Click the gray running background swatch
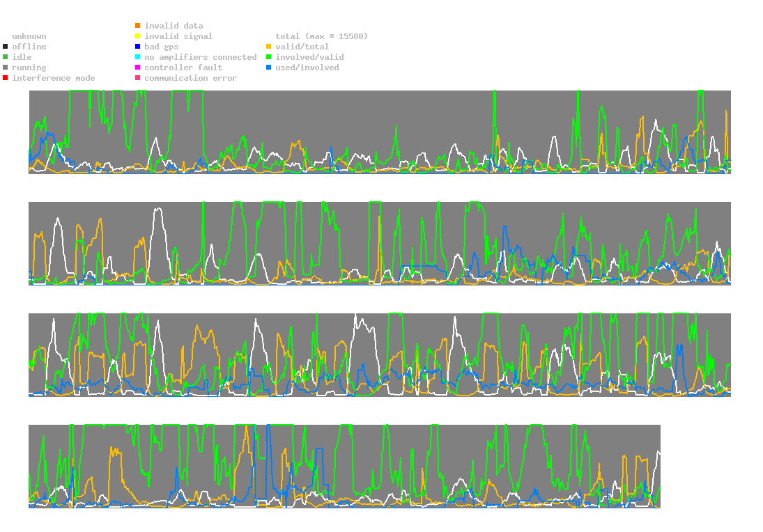The height and width of the screenshot is (532, 763). point(6,68)
